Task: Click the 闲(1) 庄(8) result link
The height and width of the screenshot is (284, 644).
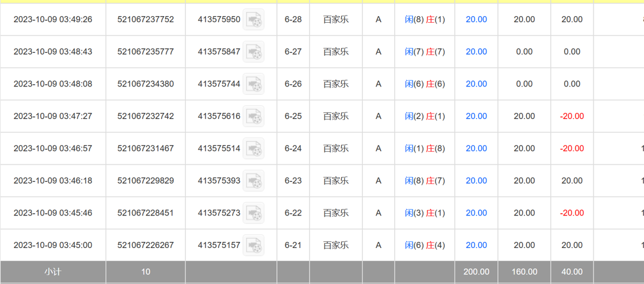Action: pos(425,148)
